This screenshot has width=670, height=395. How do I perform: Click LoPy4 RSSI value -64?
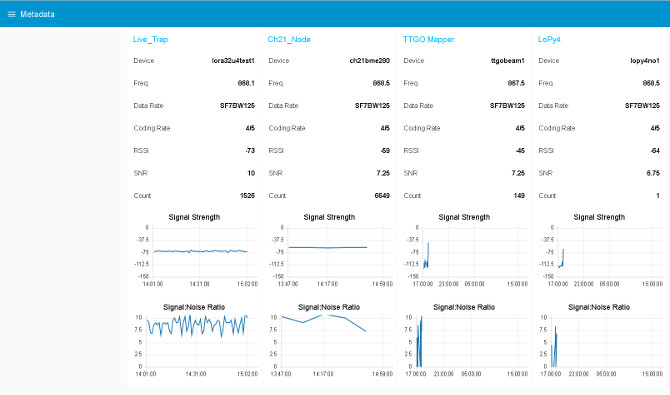coord(655,150)
